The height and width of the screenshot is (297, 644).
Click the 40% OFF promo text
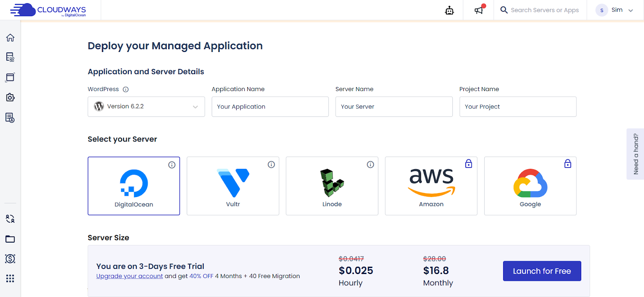tap(201, 276)
